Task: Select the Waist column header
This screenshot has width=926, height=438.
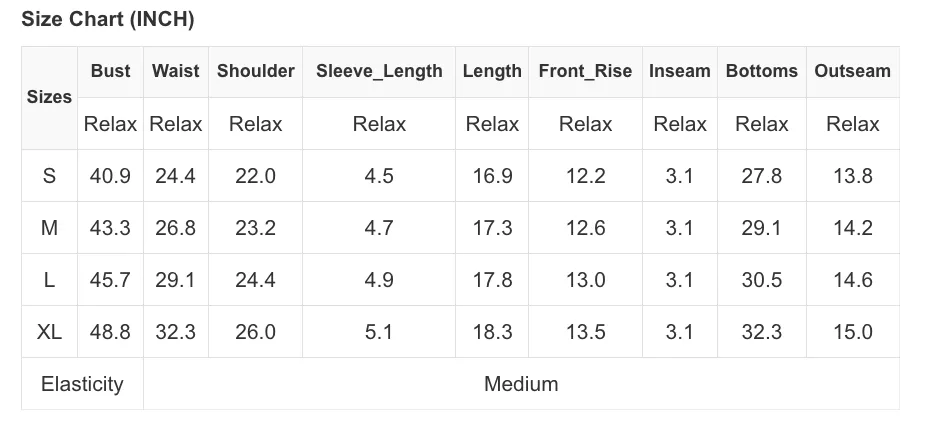Action: click(x=175, y=71)
